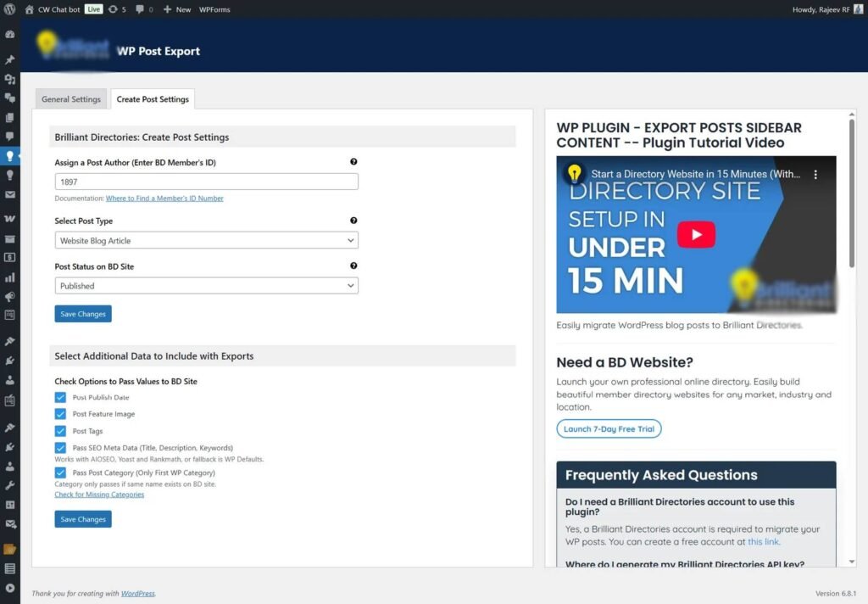Viewport: 868px width, 604px height.
Task: Open the Comments speech bubble sidebar icon
Action: (9, 137)
